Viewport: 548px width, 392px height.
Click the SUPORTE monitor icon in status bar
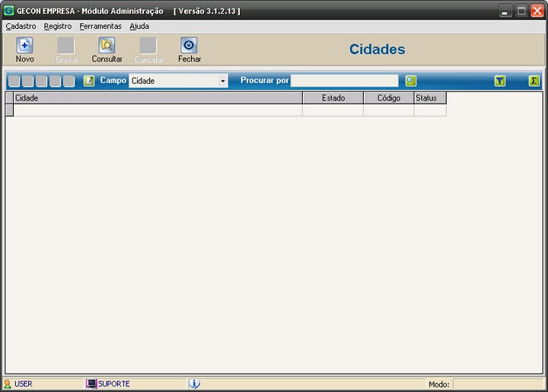(x=91, y=384)
